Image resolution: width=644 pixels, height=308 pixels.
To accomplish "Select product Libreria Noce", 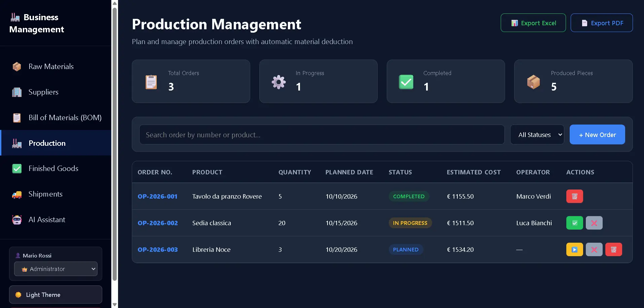I will (x=212, y=250).
